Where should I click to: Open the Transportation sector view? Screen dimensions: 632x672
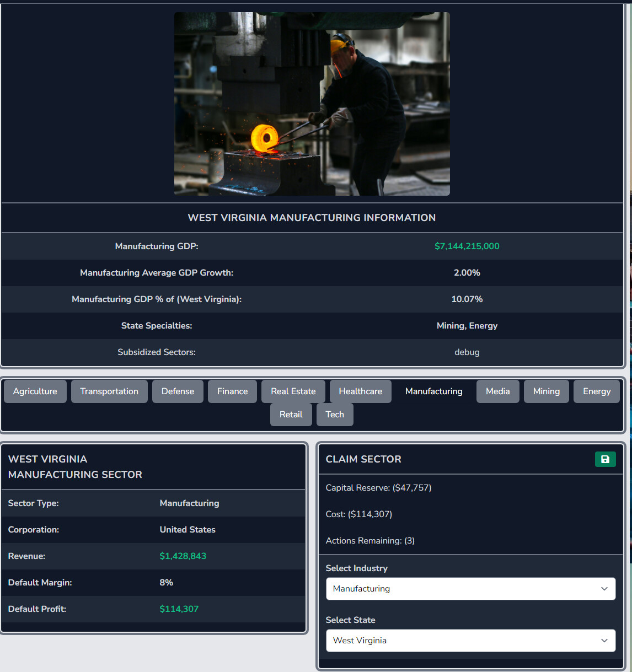(x=109, y=391)
